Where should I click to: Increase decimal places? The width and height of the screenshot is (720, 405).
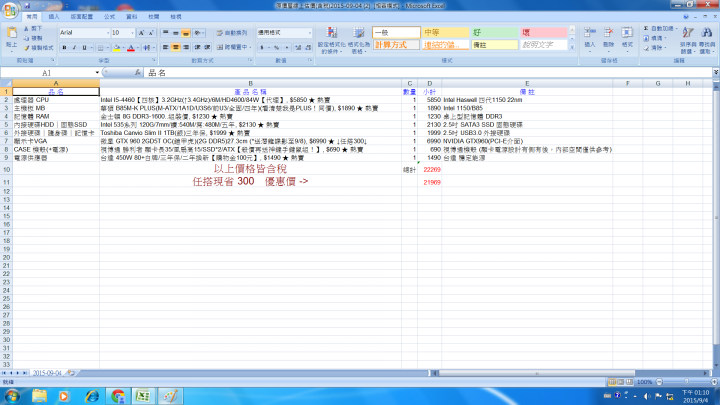coord(298,48)
